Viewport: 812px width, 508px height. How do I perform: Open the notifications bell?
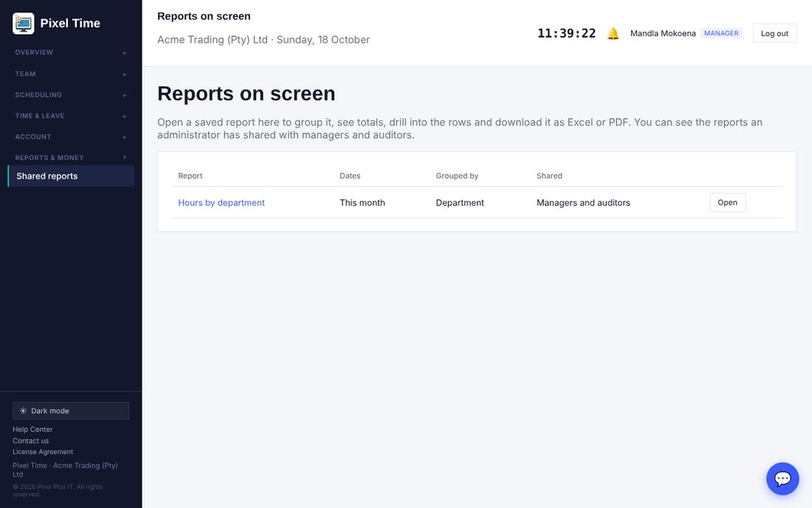click(x=613, y=34)
